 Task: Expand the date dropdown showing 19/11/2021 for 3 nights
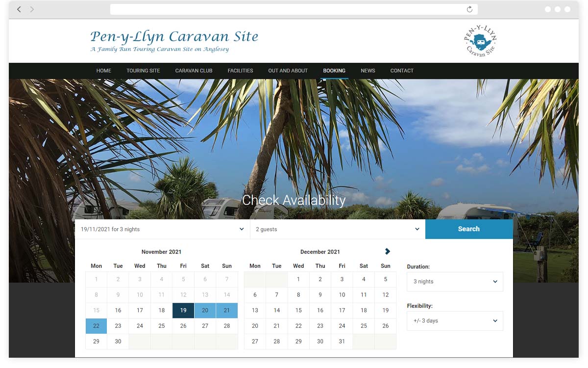click(x=162, y=229)
